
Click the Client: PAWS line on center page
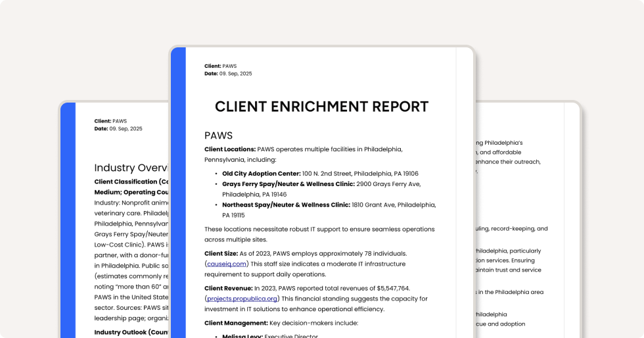[220, 66]
